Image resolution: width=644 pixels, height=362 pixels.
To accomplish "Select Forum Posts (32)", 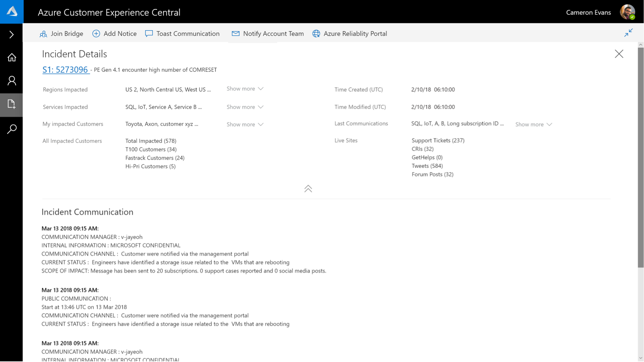I will [x=432, y=174].
